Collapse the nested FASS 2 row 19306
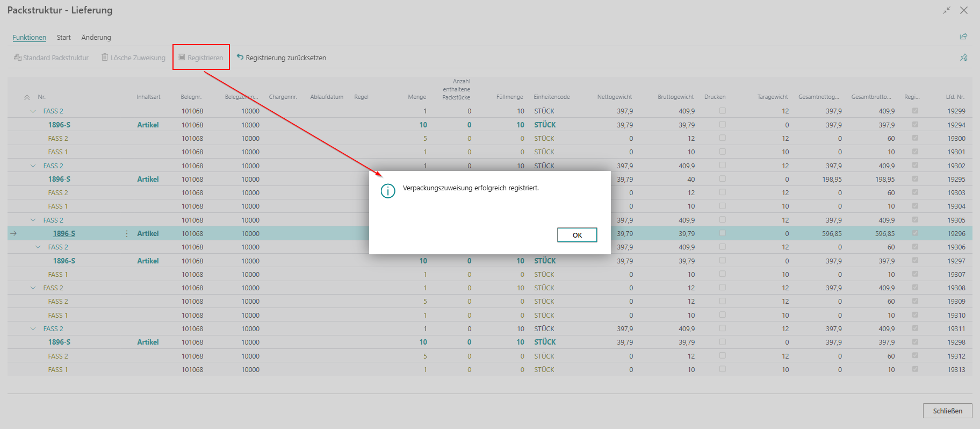980x429 pixels. (38, 247)
